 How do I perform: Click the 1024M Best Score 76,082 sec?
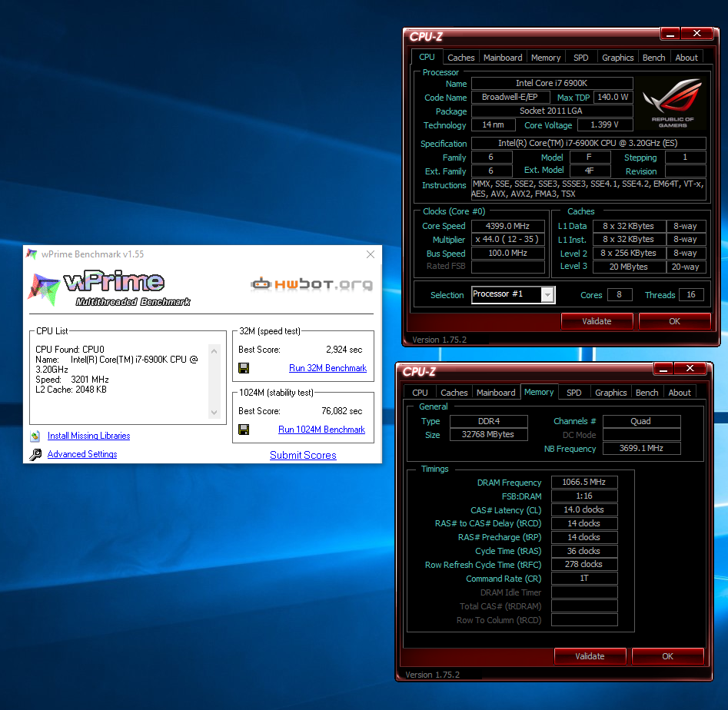click(342, 411)
